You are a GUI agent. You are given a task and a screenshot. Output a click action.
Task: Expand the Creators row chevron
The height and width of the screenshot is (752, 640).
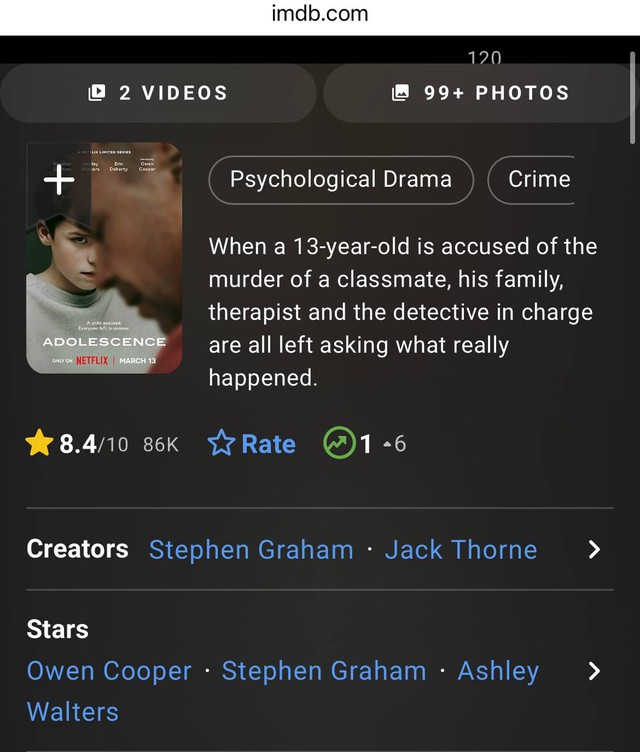(x=594, y=550)
